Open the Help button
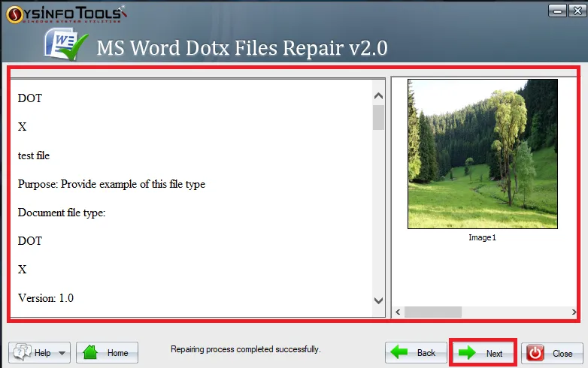588x368 pixels. 39,353
